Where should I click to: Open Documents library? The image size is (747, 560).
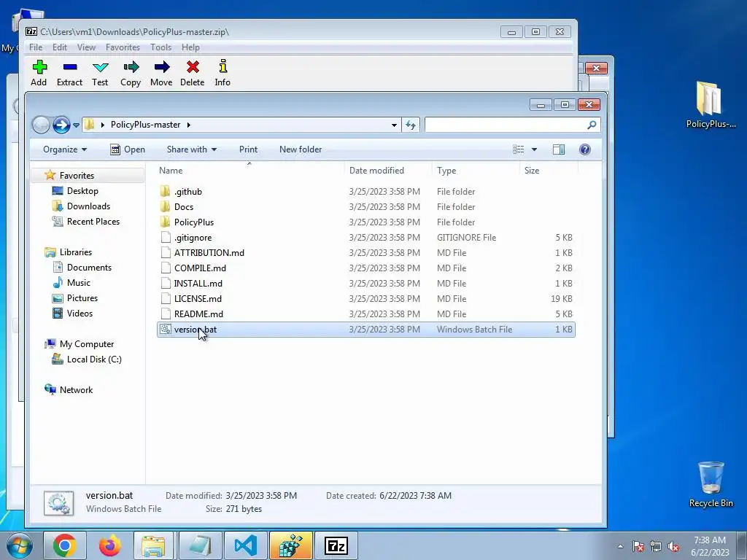[x=89, y=267]
